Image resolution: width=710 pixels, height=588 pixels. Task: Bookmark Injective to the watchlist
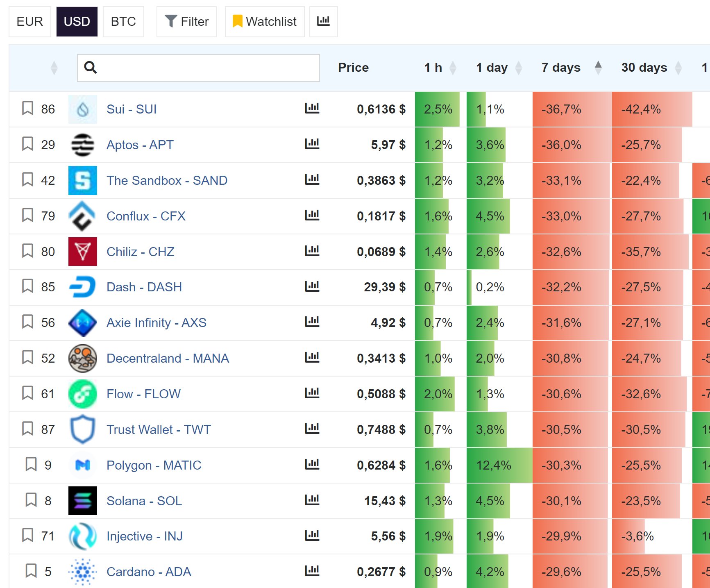27,536
